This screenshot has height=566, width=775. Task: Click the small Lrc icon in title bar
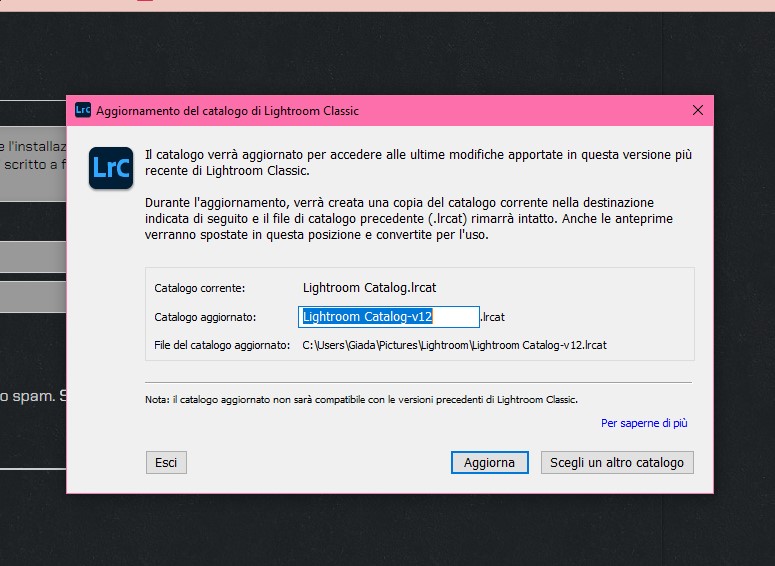pyautogui.click(x=83, y=110)
